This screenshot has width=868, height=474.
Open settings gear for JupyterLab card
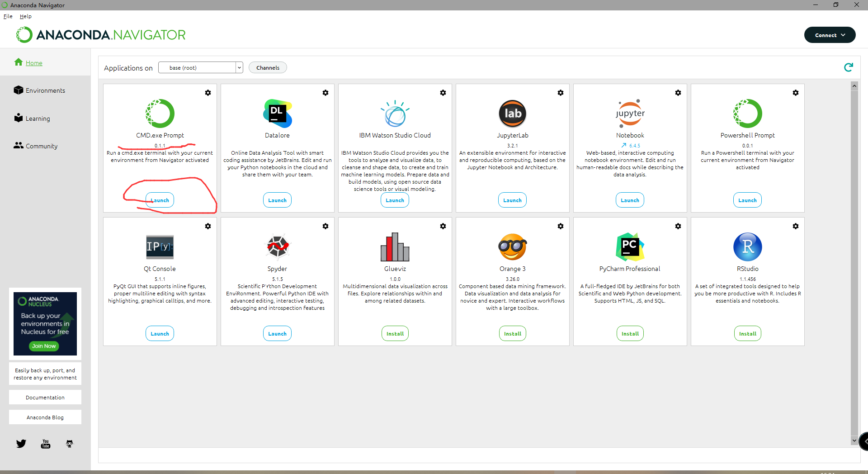(561, 93)
